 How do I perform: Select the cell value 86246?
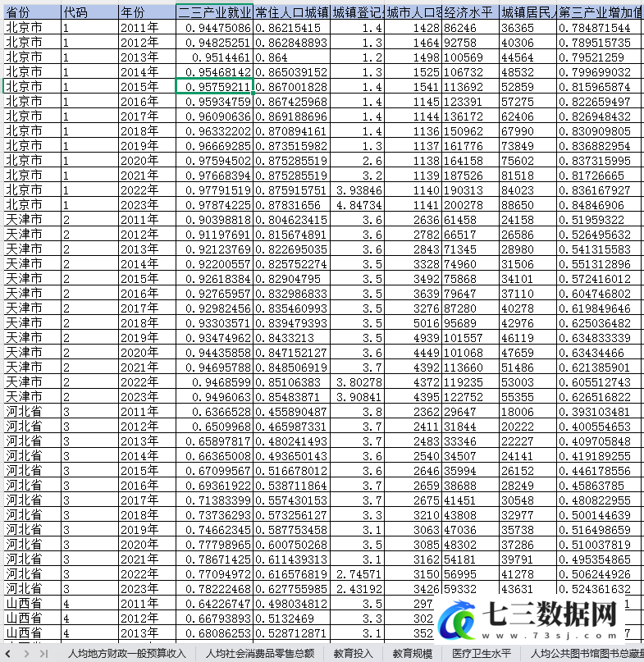470,27
